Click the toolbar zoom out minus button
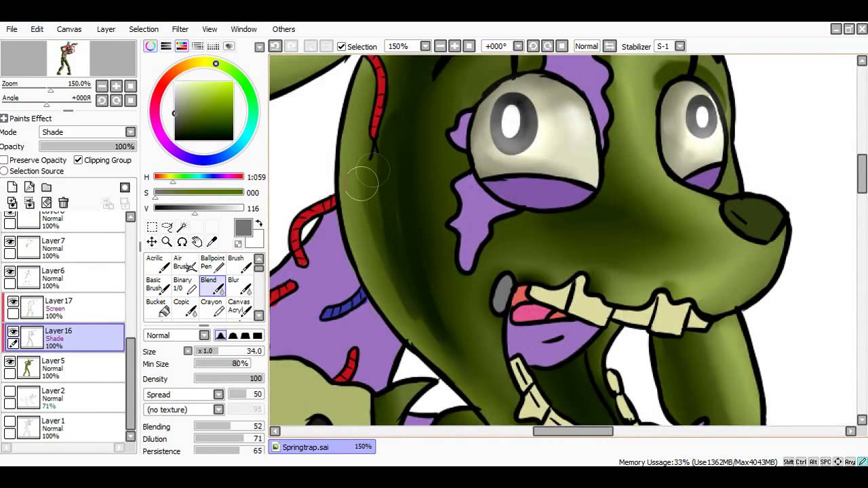The image size is (868, 488). click(440, 46)
